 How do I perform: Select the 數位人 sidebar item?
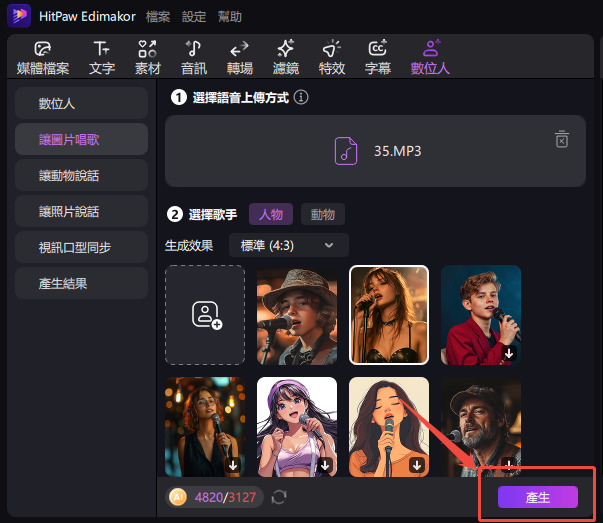(x=82, y=103)
